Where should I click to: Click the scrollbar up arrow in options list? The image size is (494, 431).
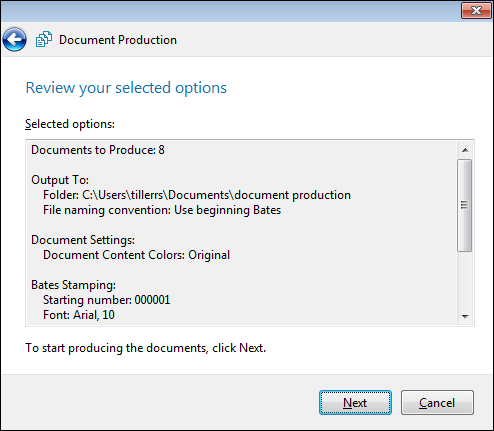(x=465, y=150)
